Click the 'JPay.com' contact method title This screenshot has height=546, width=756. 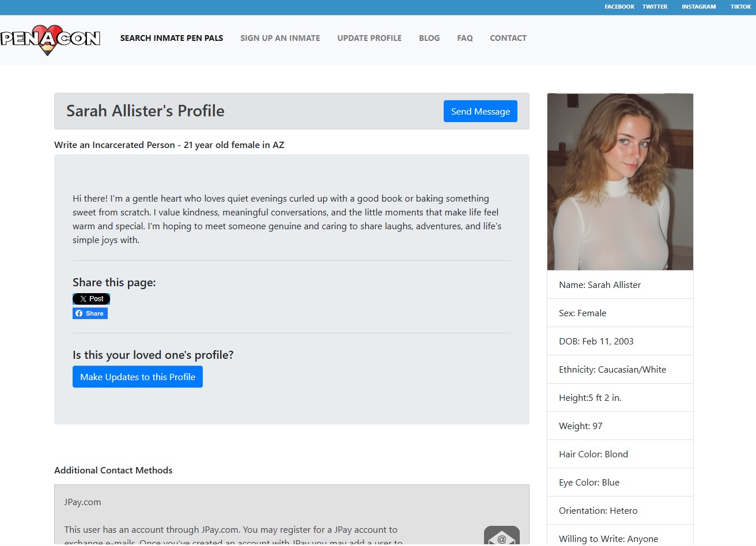tap(82, 502)
